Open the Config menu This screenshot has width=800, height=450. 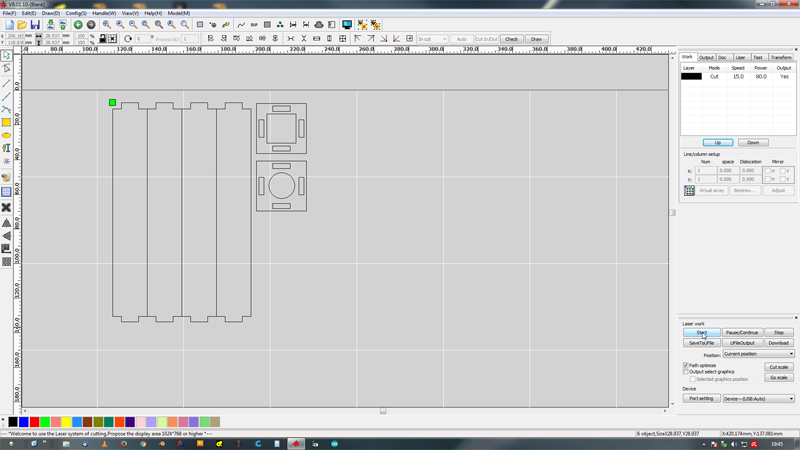pos(76,13)
